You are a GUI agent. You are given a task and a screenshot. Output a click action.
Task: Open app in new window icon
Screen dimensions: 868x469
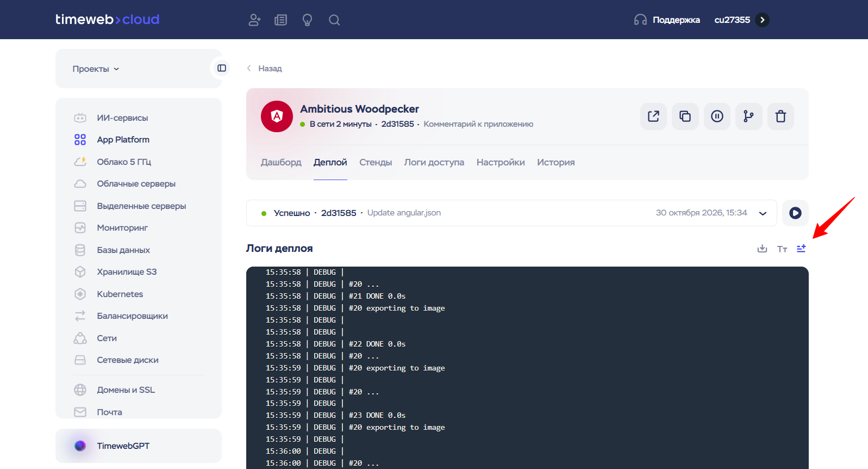[653, 116]
